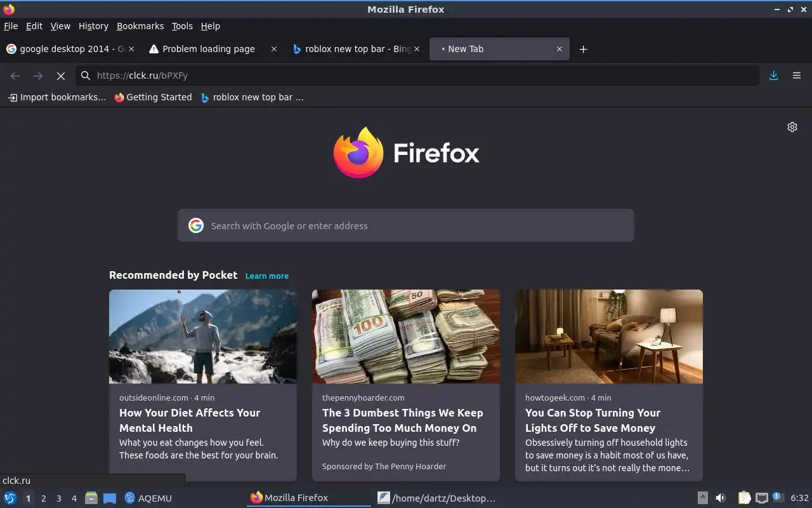The image size is (812, 508).
Task: Click the Search with Google field
Action: pyautogui.click(x=406, y=225)
